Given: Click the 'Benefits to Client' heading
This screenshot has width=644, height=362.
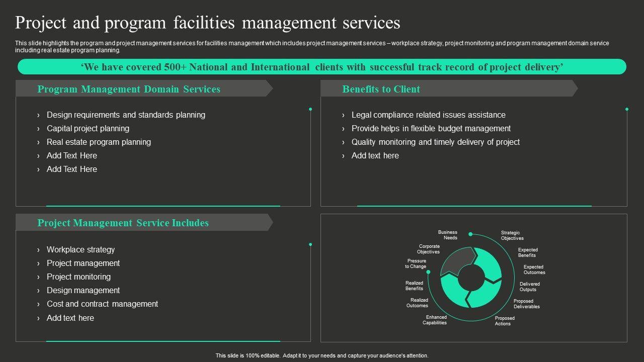Looking at the screenshot, I should click(381, 89).
